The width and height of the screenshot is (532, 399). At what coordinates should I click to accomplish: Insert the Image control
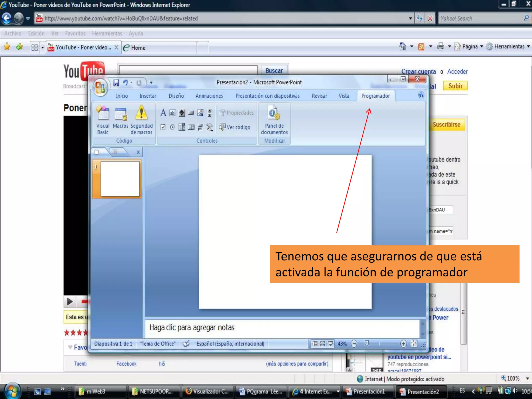pyautogui.click(x=200, y=113)
